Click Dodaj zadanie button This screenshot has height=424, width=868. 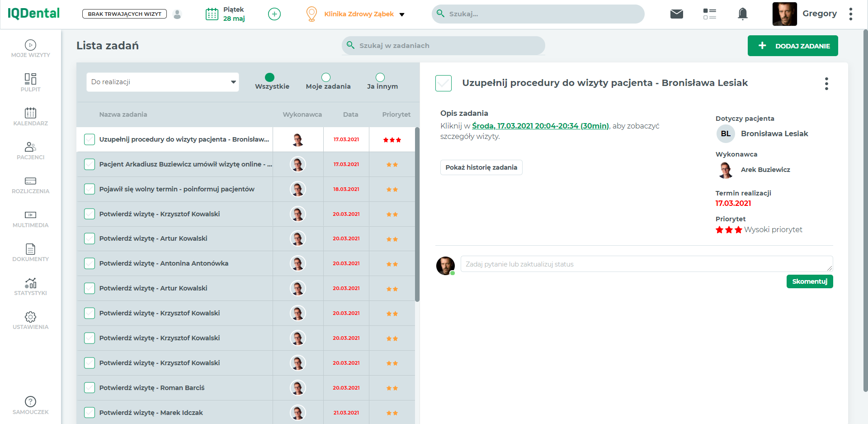[793, 46]
